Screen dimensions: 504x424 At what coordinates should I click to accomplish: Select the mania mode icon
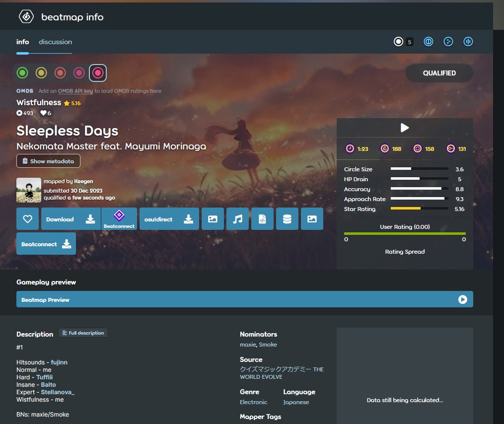tap(468, 42)
